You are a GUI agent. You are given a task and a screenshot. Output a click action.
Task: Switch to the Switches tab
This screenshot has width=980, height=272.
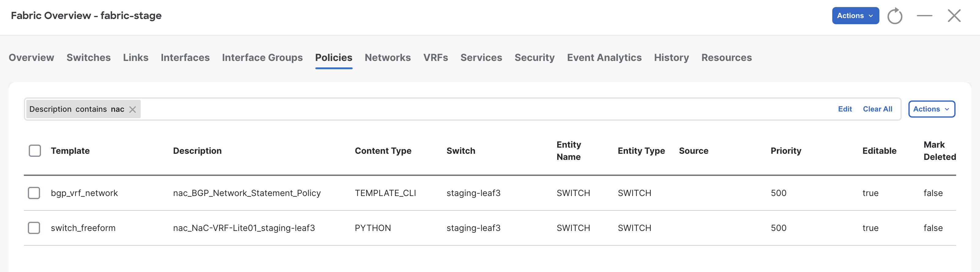(x=89, y=58)
